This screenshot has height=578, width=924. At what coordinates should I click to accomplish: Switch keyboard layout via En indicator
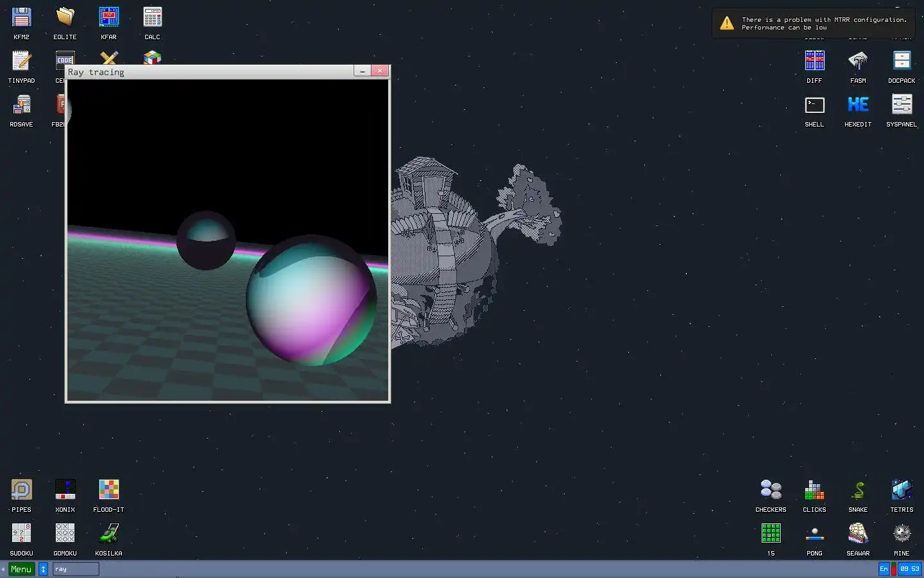[x=884, y=569]
